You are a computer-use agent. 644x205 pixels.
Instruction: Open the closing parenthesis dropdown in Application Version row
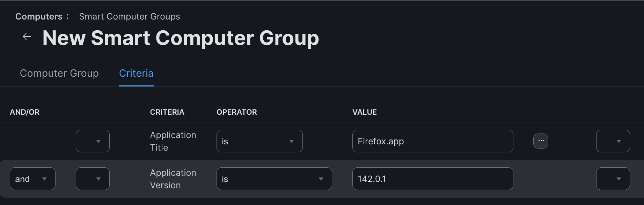point(613,179)
